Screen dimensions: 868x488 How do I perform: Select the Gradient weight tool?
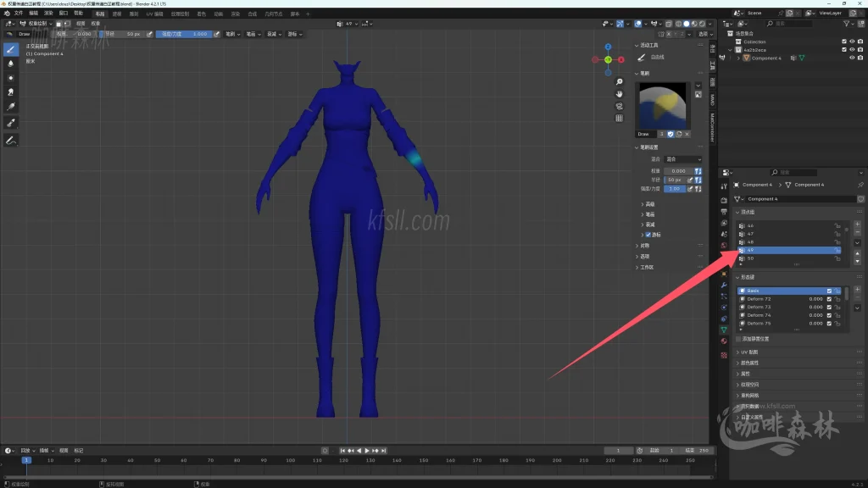point(10,107)
